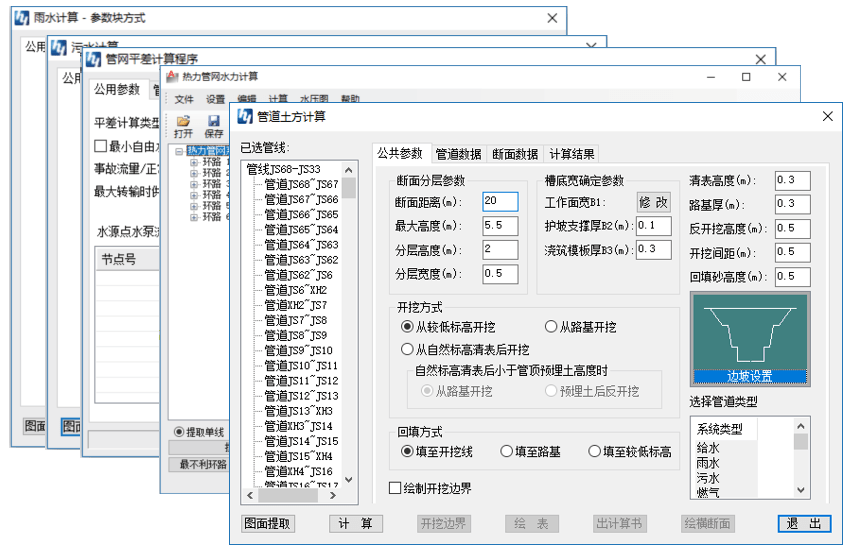
Task: Click the 管道土方计算 title bar icon
Action: pyautogui.click(x=245, y=116)
